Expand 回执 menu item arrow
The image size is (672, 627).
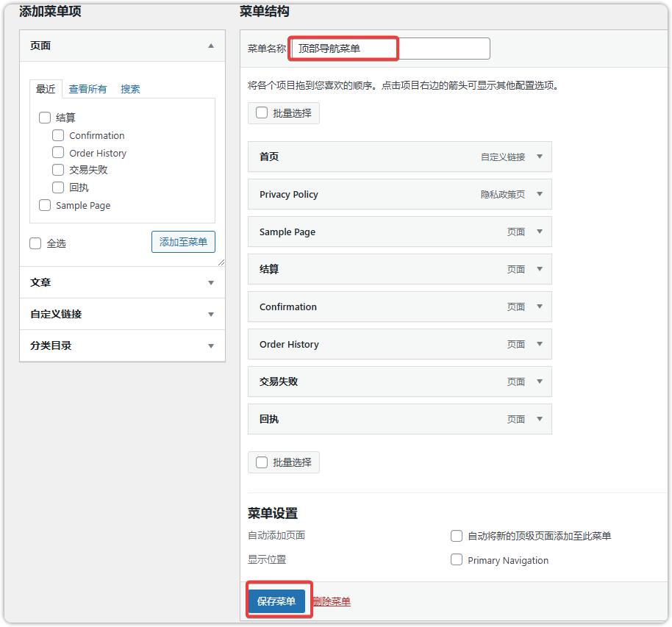(x=540, y=419)
